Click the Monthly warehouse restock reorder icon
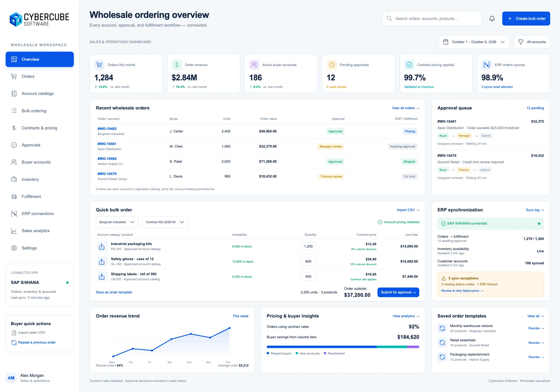 [442, 328]
